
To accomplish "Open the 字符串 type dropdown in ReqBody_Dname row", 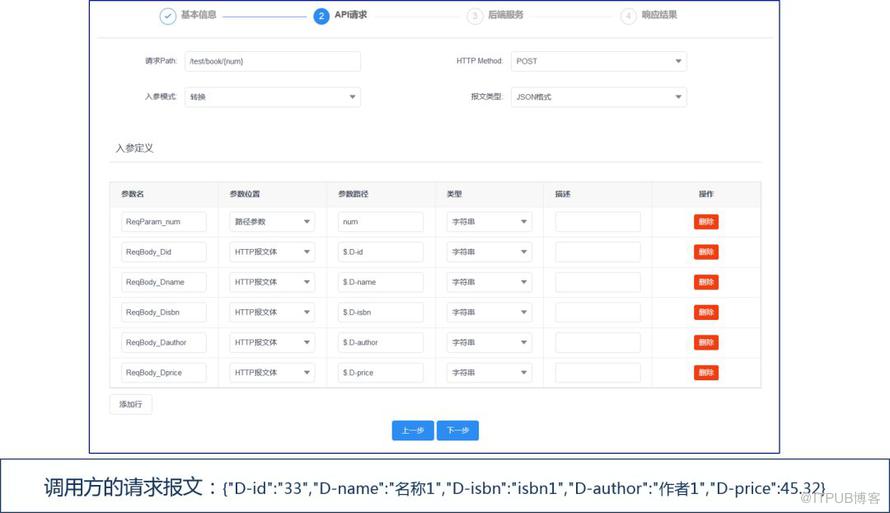I will [x=489, y=282].
